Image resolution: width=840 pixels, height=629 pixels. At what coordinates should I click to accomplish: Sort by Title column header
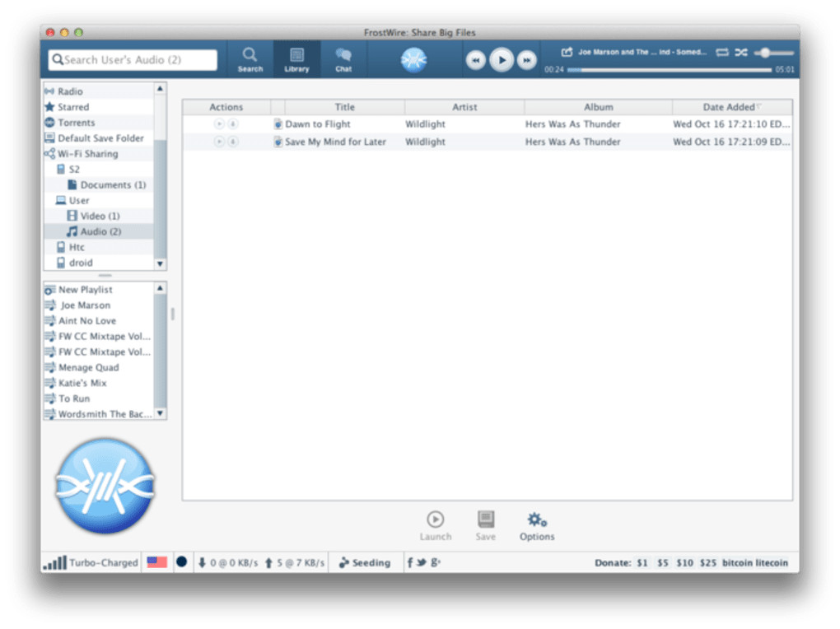[344, 107]
